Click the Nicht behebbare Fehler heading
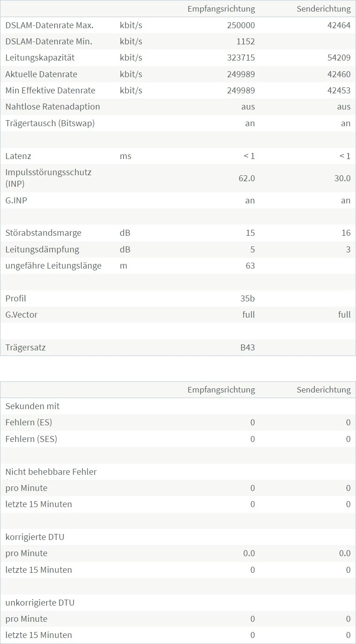Image resolution: width=356 pixels, height=644 pixels. click(51, 472)
